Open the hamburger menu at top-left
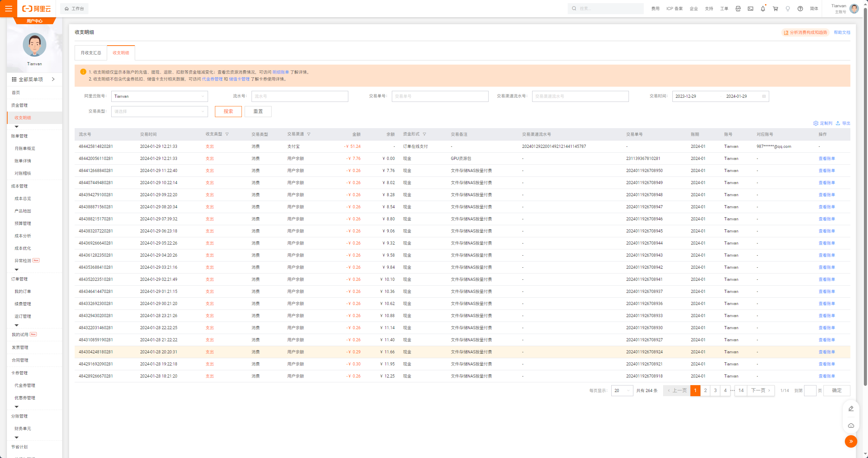Screen dimensions: 868x458 point(8,8)
